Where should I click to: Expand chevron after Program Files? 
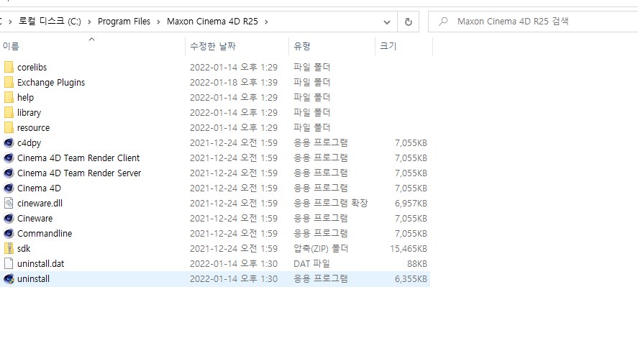coord(158,22)
